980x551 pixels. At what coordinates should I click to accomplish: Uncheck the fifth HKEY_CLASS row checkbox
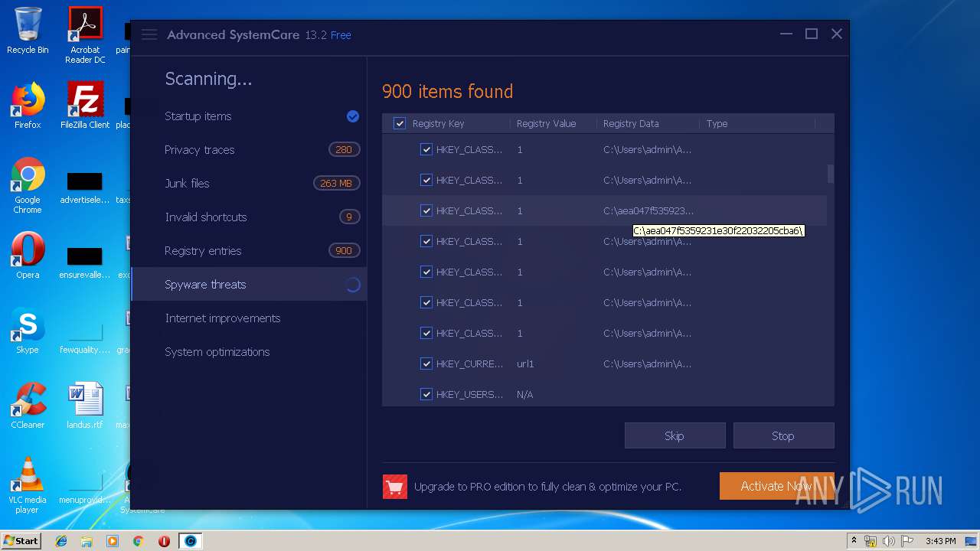coord(426,272)
